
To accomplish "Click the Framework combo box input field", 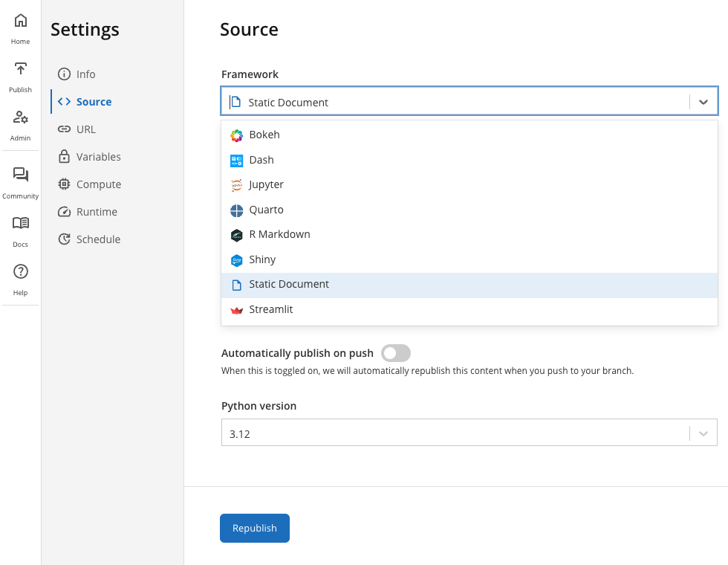I will click(x=453, y=103).
